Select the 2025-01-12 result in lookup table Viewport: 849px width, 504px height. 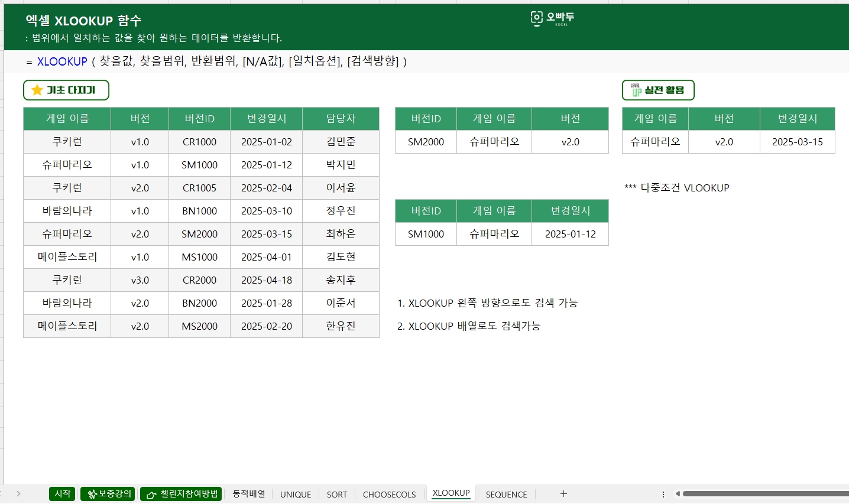pyautogui.click(x=570, y=234)
